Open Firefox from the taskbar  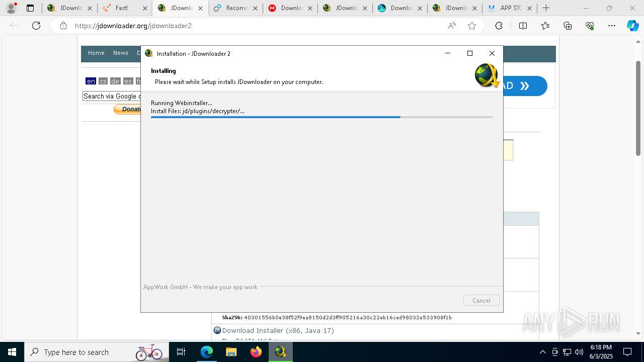tap(256, 352)
